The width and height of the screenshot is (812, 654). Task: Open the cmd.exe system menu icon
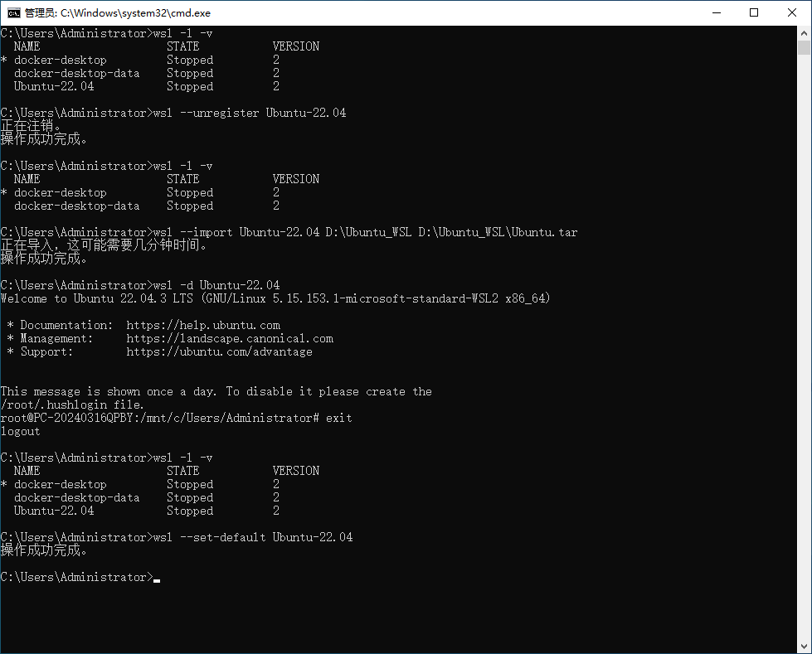coord(13,13)
